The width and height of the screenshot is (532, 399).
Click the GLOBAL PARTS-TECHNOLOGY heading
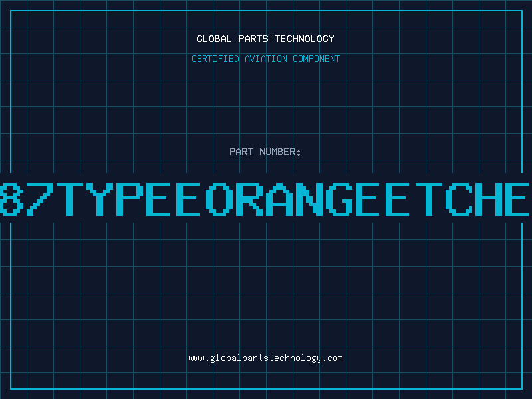(265, 39)
